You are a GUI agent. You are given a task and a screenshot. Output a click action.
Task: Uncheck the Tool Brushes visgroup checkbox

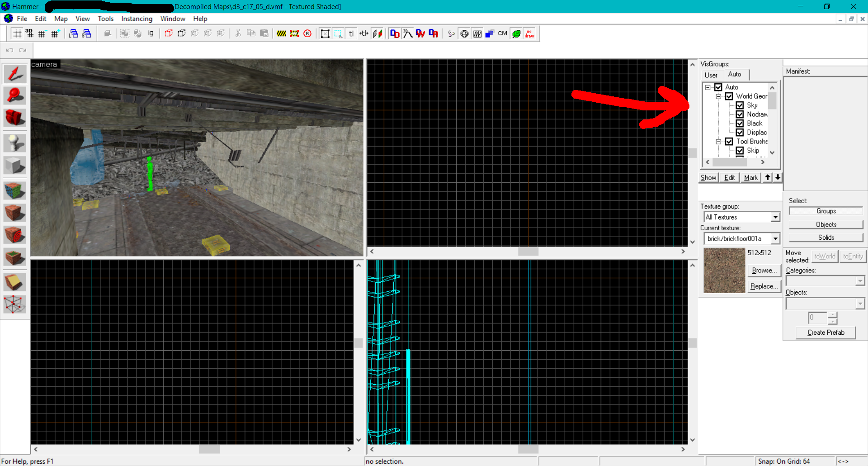pos(729,142)
